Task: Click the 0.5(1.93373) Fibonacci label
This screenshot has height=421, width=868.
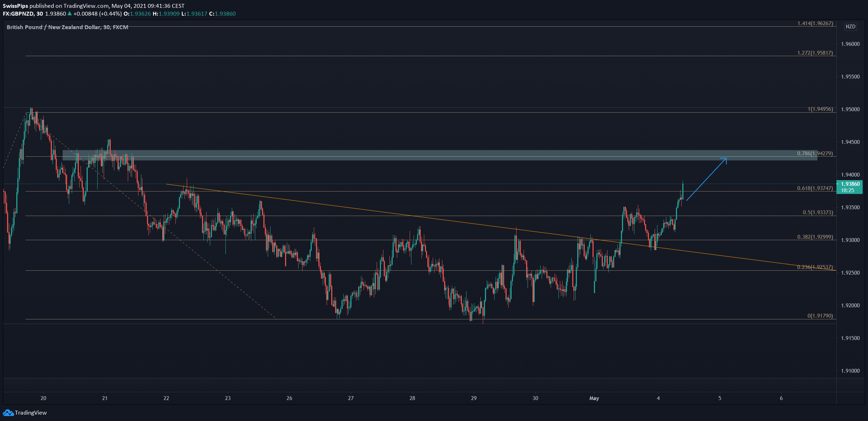Action: point(818,212)
